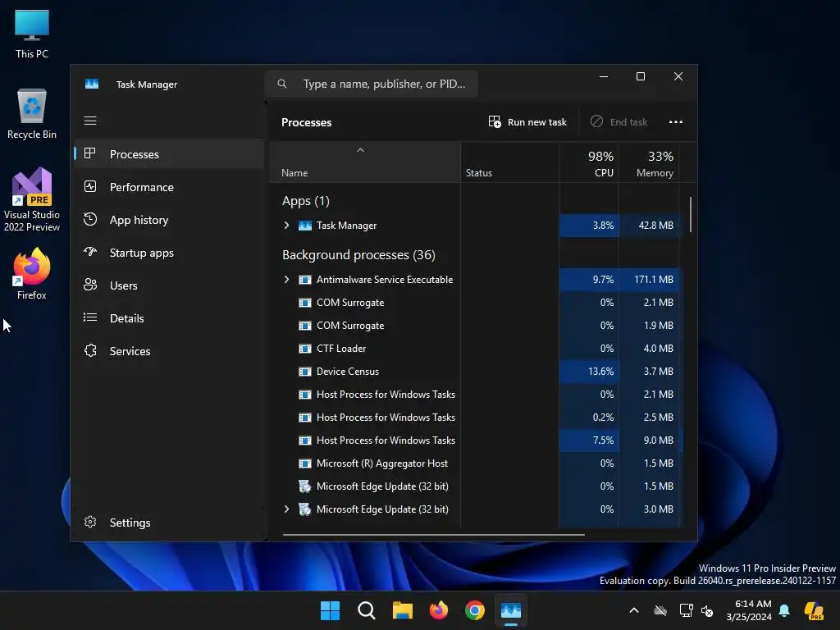The image size is (840, 630).
Task: Select the COM Surrogate row with 1.9 MB
Action: [475, 326]
